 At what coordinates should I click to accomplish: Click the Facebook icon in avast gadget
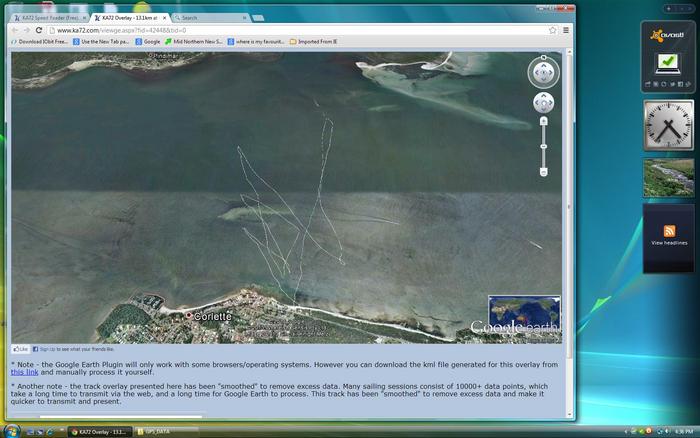(680, 84)
